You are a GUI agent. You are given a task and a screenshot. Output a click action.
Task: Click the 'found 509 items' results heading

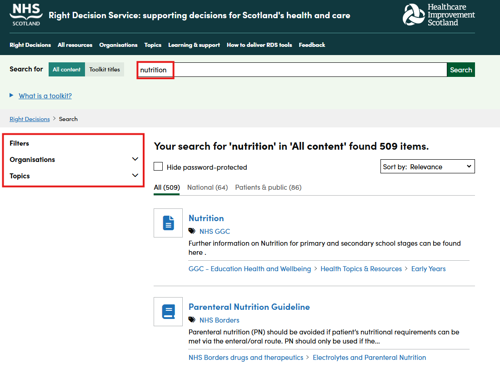[291, 146]
